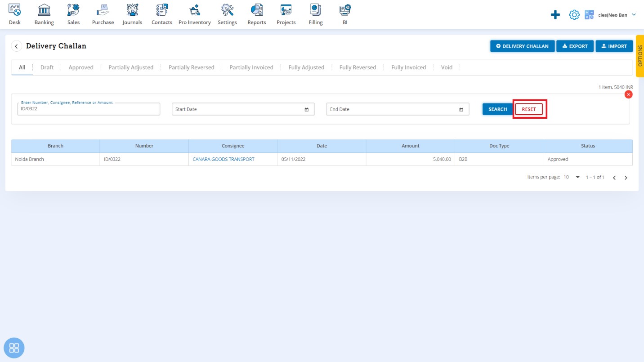Switch to the Partially Reversed tab
This screenshot has width=644, height=362.
coord(192,67)
